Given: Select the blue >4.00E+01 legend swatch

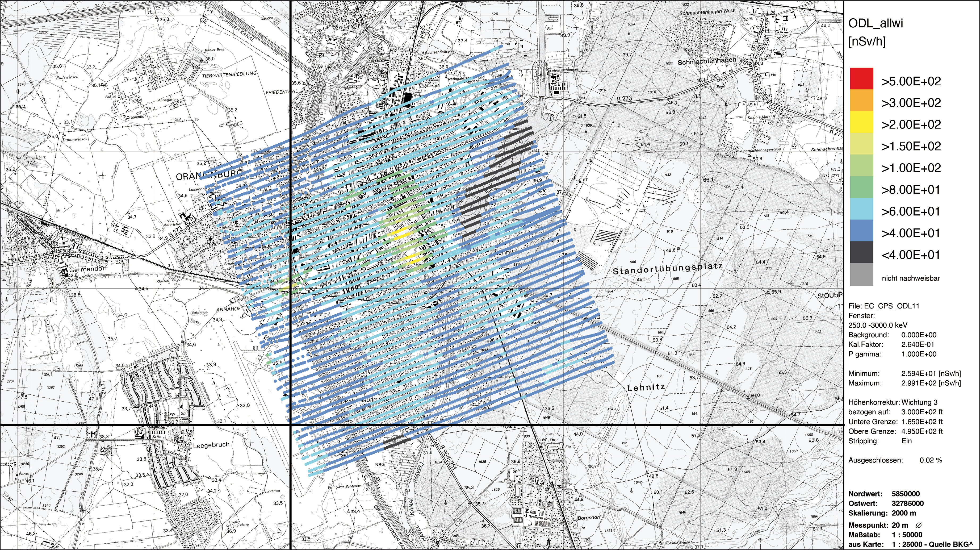Looking at the screenshot, I should tap(862, 230).
